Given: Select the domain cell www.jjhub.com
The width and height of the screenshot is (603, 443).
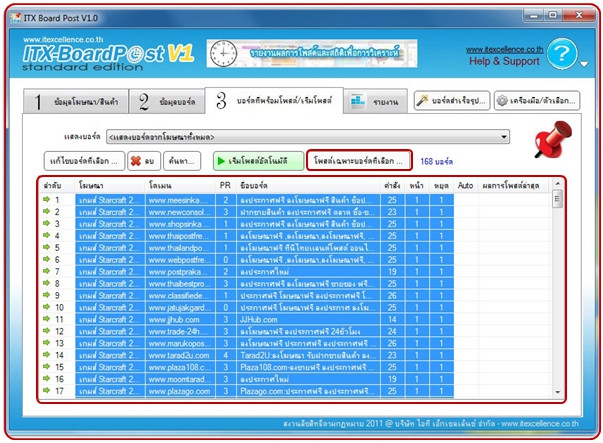Looking at the screenshot, I should tap(180, 319).
